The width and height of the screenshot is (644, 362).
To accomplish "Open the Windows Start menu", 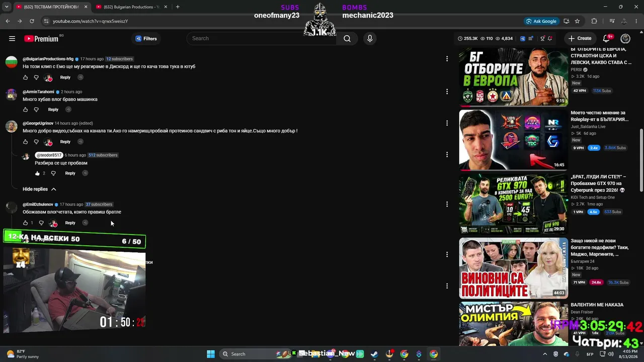I will pyautogui.click(x=211, y=354).
